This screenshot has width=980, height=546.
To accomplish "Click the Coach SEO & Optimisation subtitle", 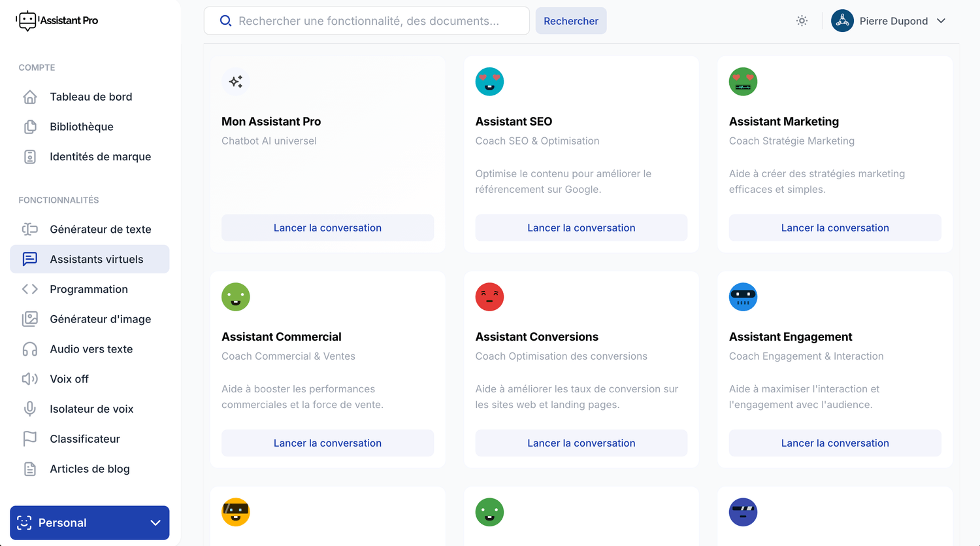I will [537, 141].
